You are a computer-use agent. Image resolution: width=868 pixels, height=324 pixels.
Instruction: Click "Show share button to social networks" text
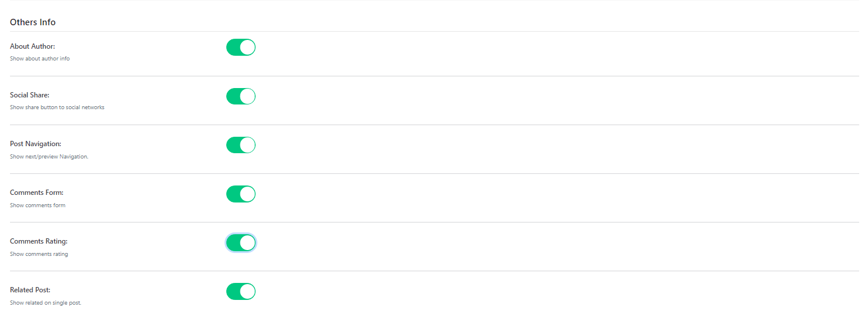(57, 107)
